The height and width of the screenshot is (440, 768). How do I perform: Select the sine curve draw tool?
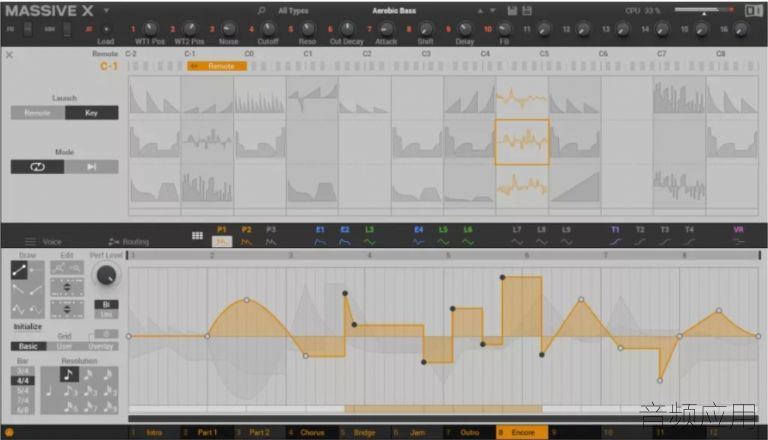point(19,309)
